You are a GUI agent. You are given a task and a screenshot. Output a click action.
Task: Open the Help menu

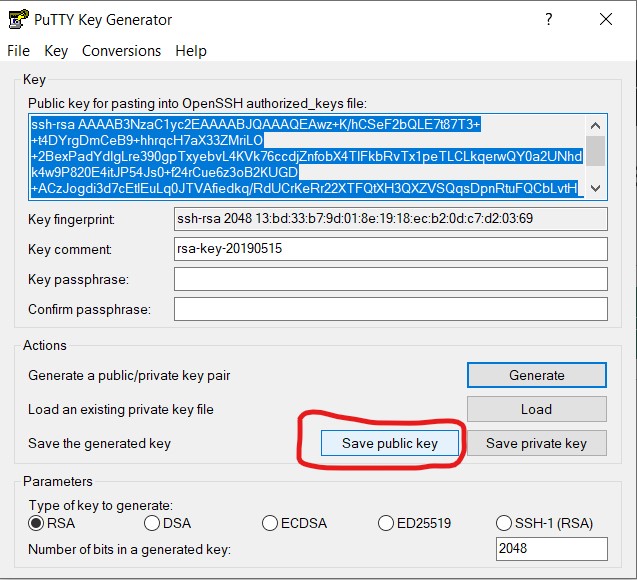pyautogui.click(x=191, y=51)
